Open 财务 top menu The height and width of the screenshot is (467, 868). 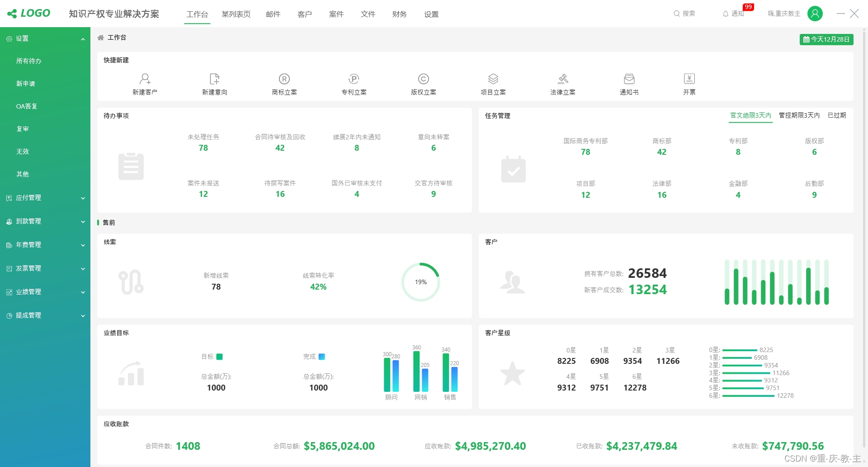coord(400,14)
